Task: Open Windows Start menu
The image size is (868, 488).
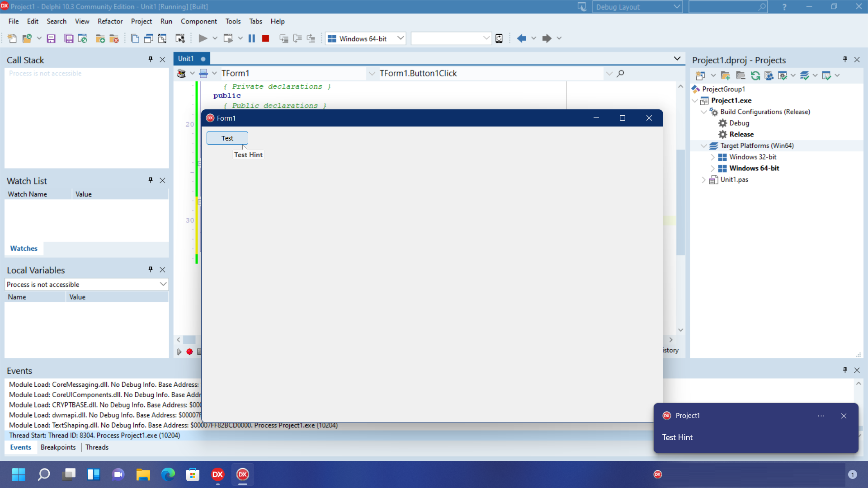Action: point(19,474)
